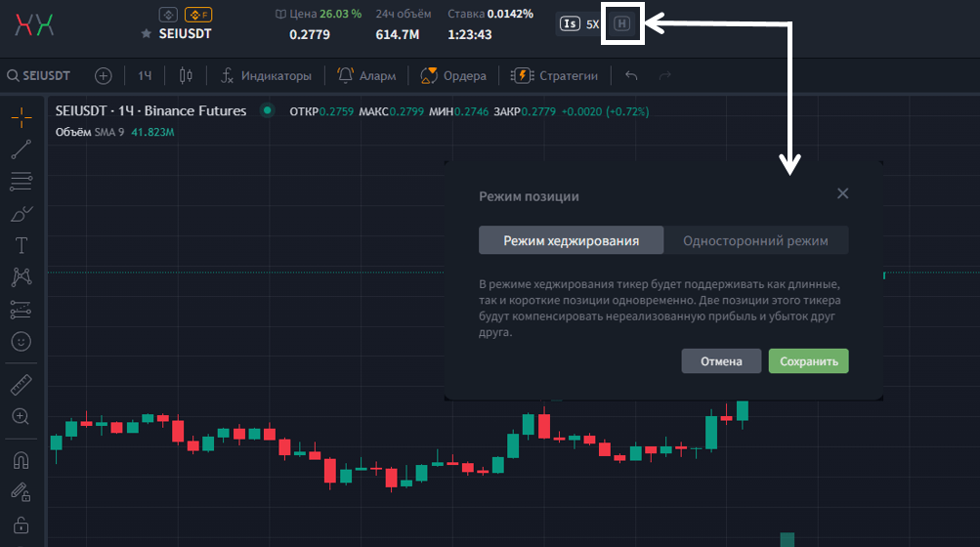Viewport: 980px width, 547px height.
Task: Click the Объём SMA 9 indicator legend
Action: point(90,132)
